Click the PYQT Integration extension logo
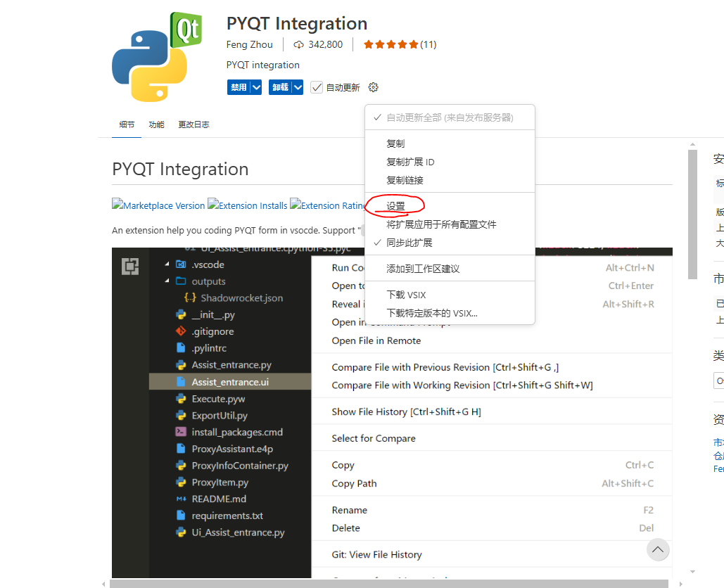 tap(157, 57)
